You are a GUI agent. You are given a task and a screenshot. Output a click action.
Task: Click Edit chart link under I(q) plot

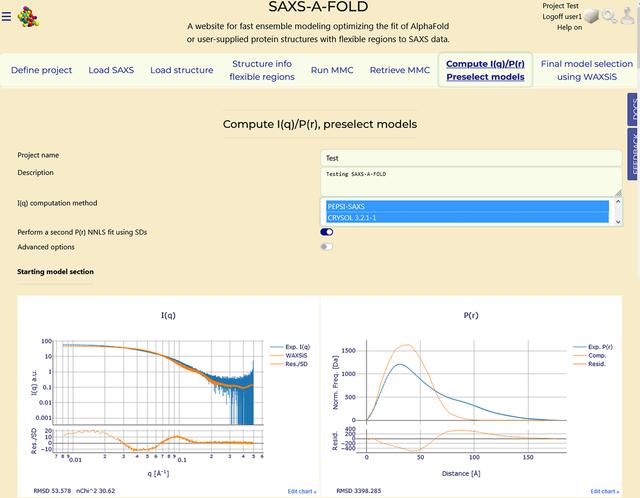[x=302, y=491]
